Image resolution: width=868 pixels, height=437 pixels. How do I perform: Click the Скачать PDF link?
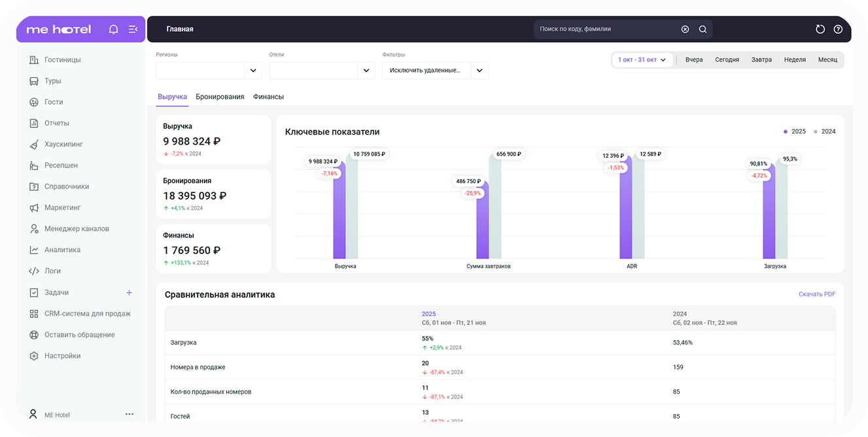coord(816,294)
